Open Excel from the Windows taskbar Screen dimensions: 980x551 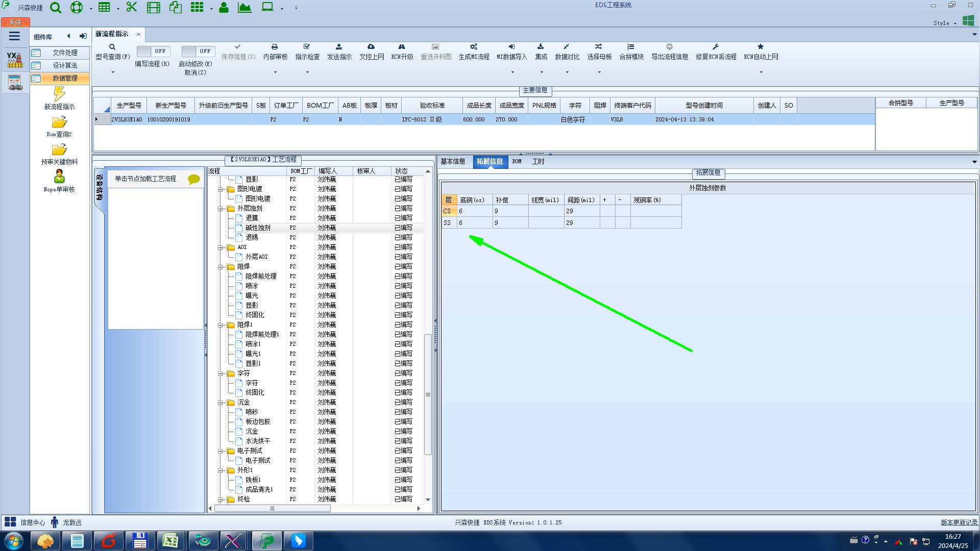click(170, 541)
